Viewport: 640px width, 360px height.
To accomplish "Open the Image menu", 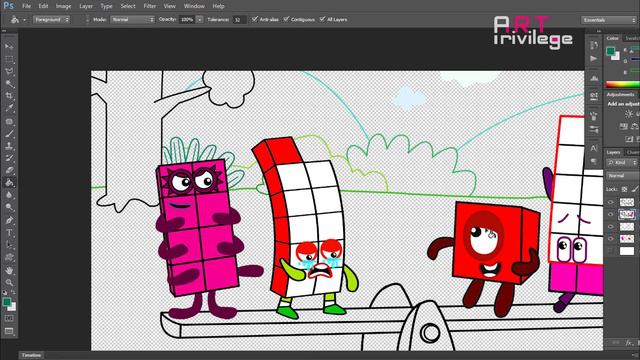I will click(x=63, y=6).
